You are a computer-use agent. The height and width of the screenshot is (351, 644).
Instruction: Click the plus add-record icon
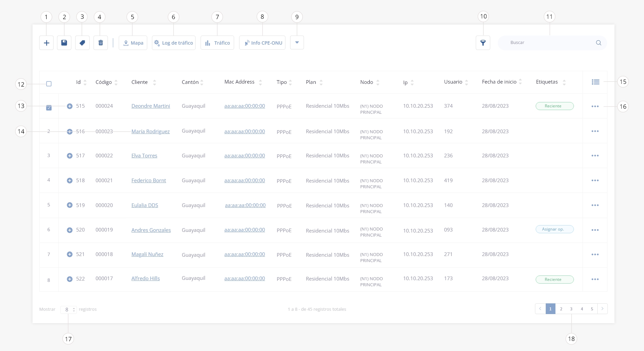tap(46, 43)
